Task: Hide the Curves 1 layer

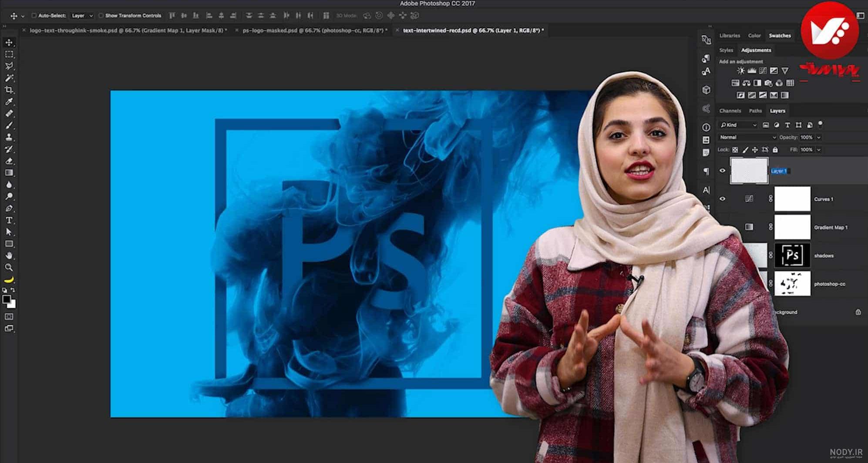Action: [x=723, y=199]
